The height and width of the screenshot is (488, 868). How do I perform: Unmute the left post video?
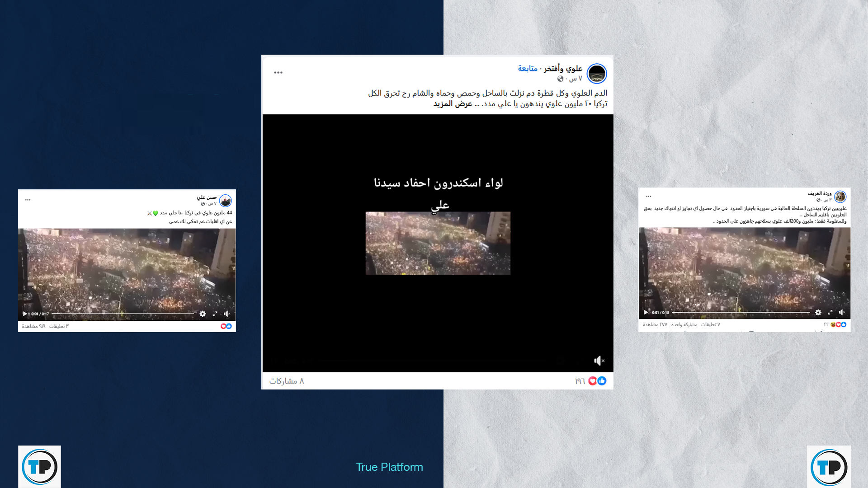pos(227,314)
